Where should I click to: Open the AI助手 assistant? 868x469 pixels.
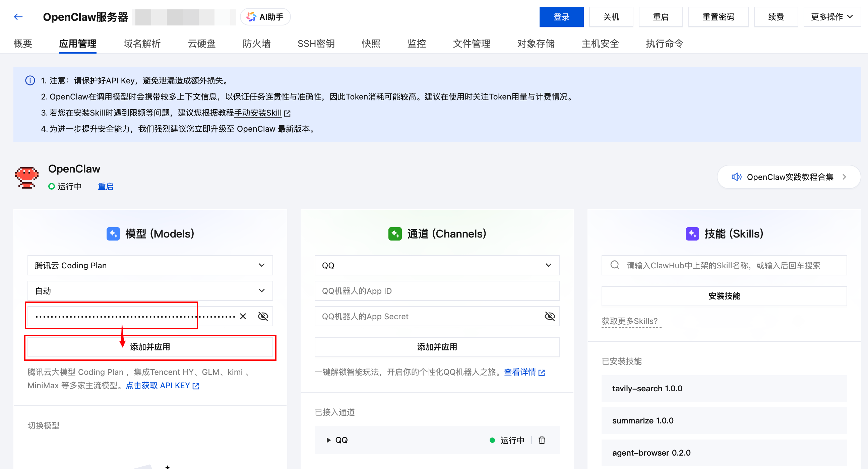265,16
